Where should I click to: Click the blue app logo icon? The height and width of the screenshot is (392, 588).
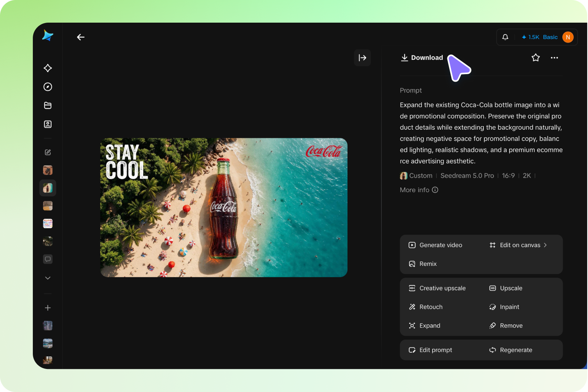(x=48, y=36)
